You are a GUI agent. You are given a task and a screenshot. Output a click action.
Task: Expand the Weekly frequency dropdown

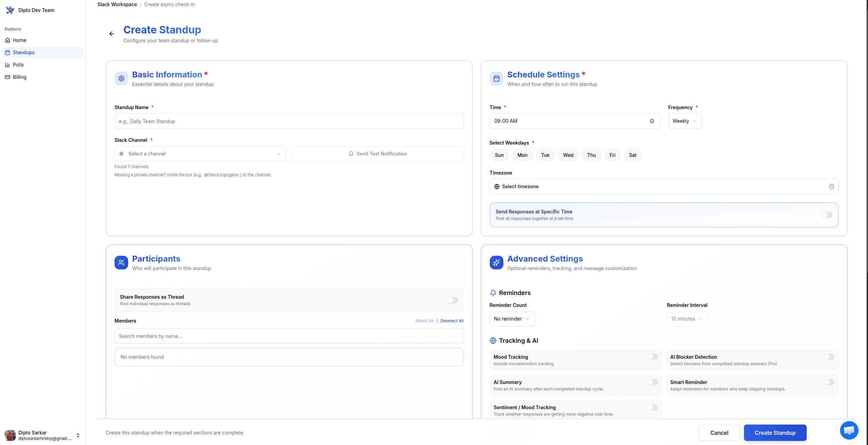[685, 121]
